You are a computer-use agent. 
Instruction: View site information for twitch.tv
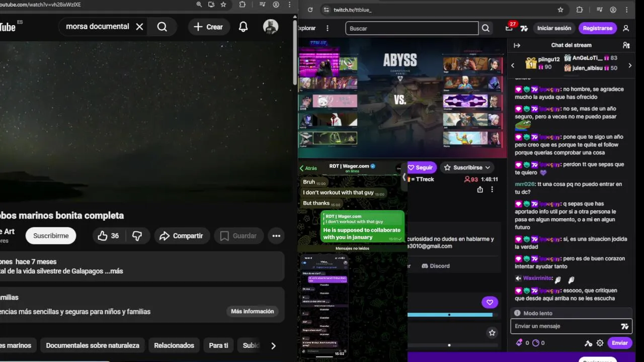pyautogui.click(x=326, y=10)
